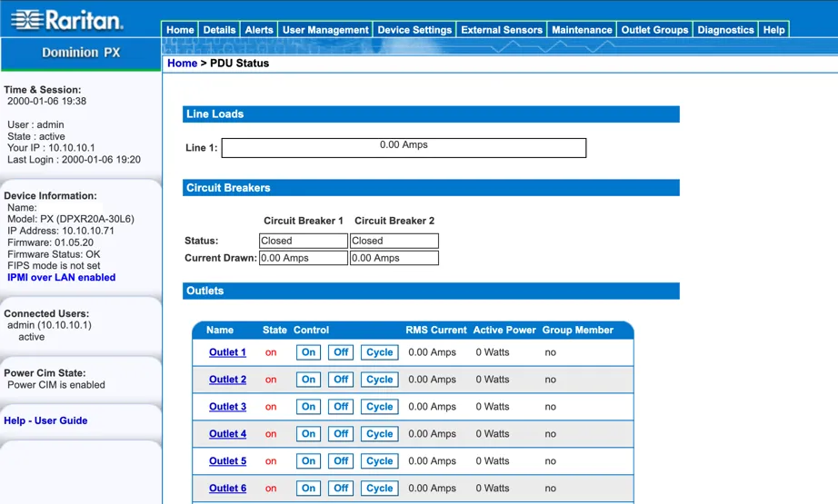Open the Device Settings tab
The width and height of the screenshot is (838, 504).
click(x=414, y=30)
